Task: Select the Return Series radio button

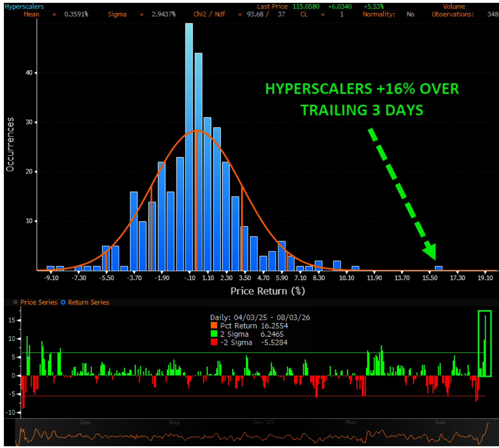Action: (63, 302)
